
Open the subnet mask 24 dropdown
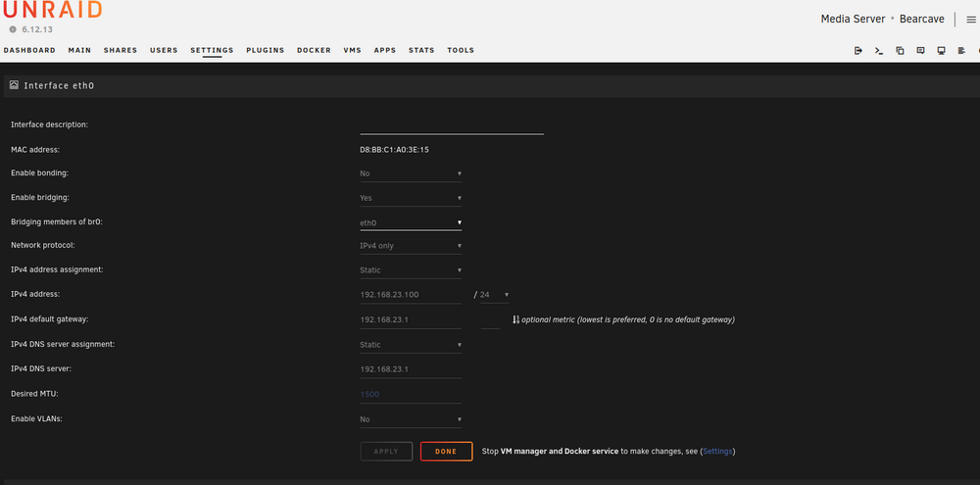[494, 294]
